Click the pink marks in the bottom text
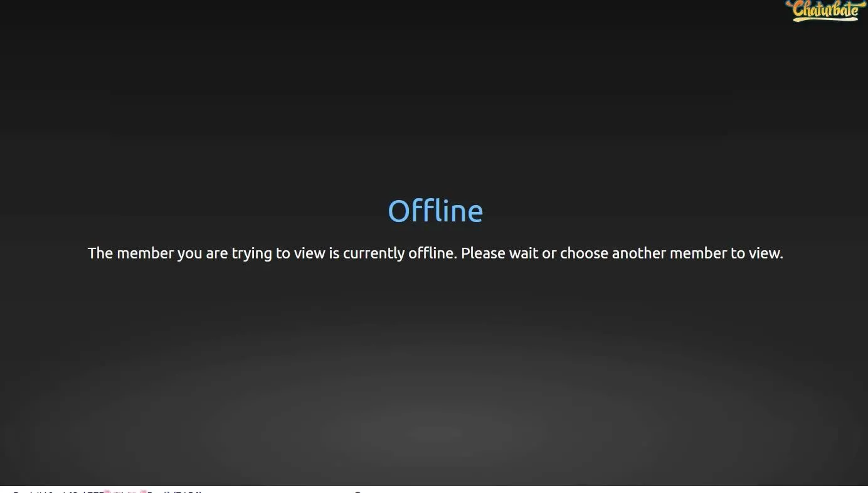This screenshot has height=493, width=868. pyautogui.click(x=125, y=491)
